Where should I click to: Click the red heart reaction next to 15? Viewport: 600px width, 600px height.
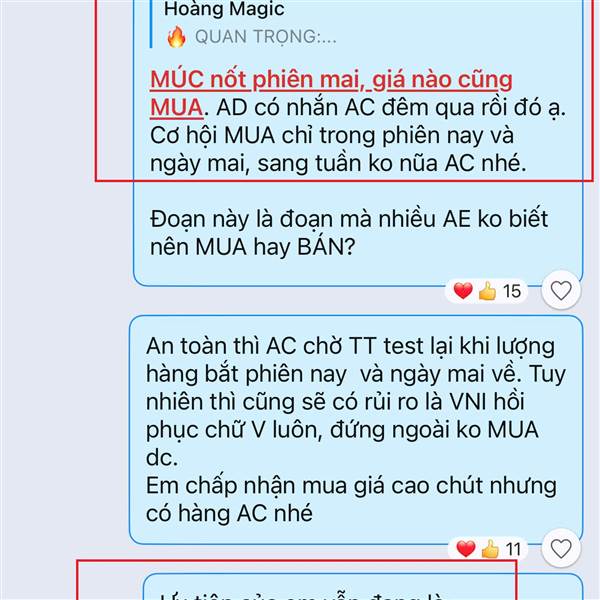coord(463,291)
